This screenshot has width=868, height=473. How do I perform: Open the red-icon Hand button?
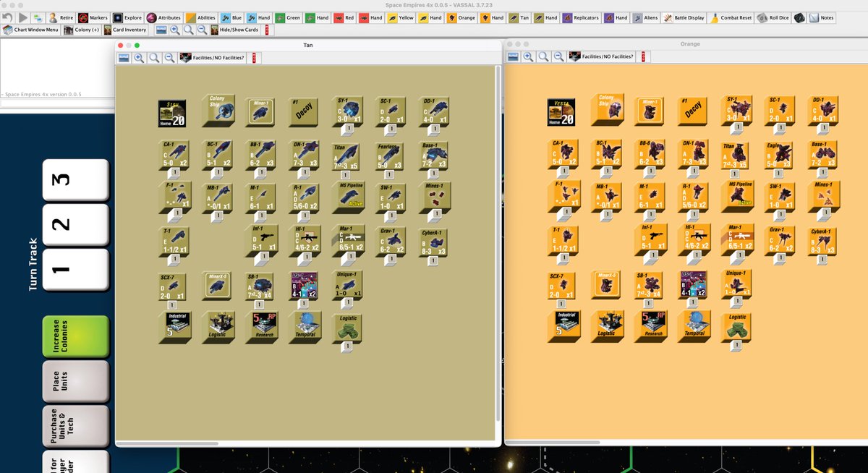[371, 17]
